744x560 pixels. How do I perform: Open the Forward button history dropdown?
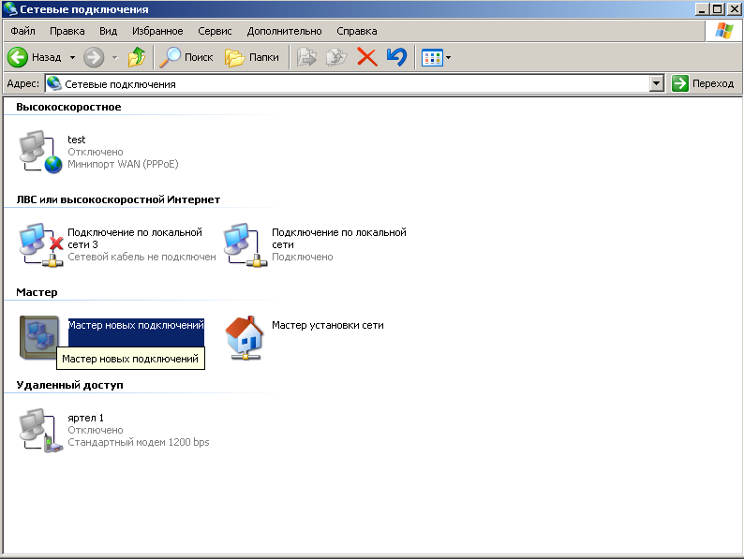(115, 58)
